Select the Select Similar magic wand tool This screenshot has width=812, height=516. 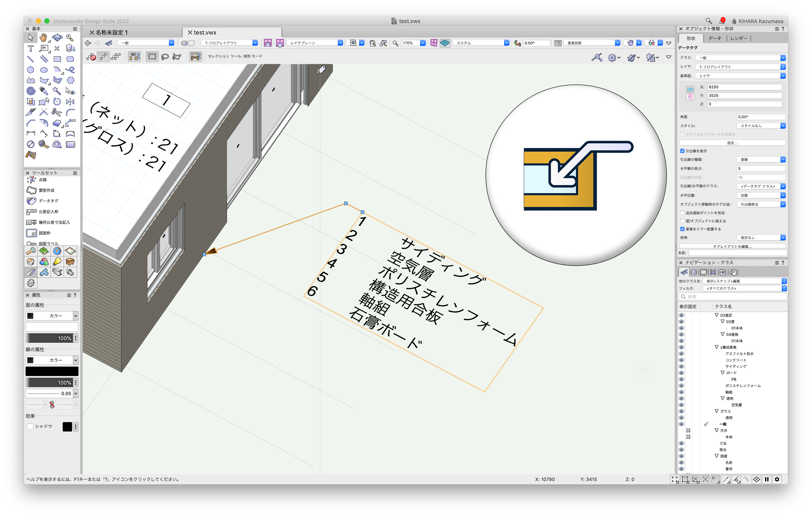[x=57, y=91]
